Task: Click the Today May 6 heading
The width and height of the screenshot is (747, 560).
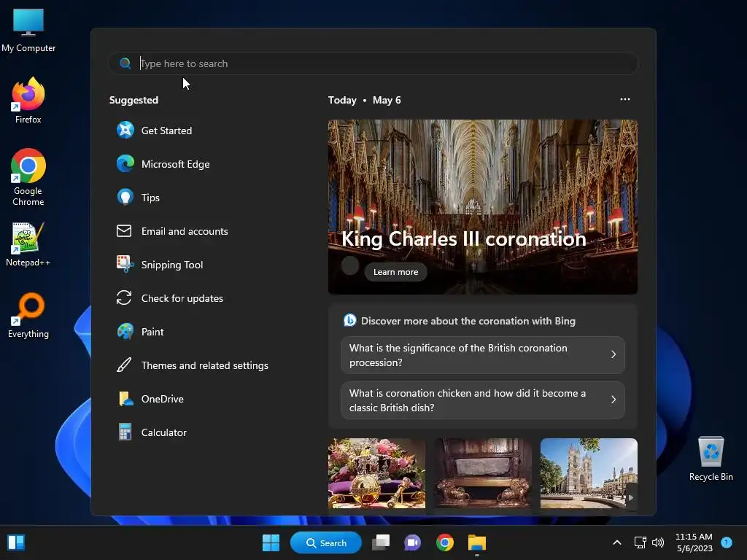Action: [365, 100]
